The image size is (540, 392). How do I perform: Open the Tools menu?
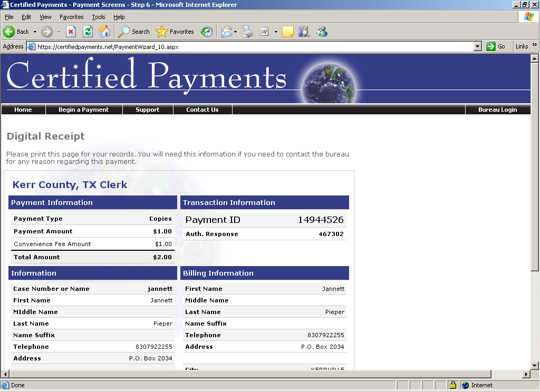98,17
